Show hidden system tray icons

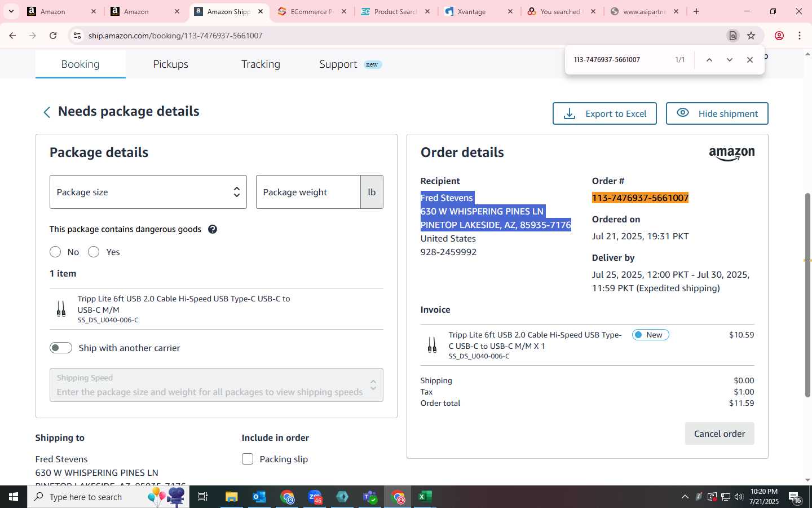[x=685, y=497]
